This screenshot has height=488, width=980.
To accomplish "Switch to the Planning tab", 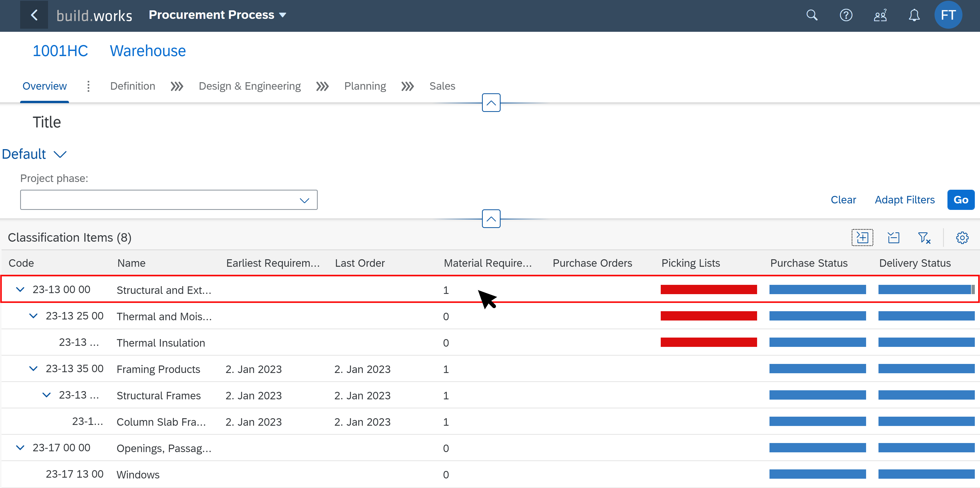I will [365, 86].
